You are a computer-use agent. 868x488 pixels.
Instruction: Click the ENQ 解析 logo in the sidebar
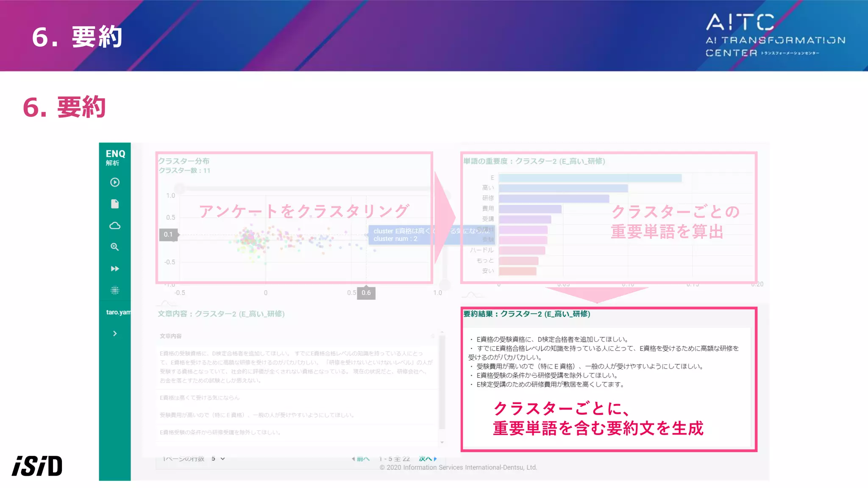coord(115,157)
